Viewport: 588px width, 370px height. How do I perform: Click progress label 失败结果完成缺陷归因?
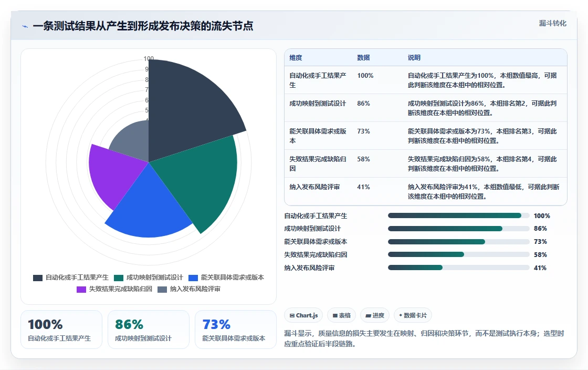(x=316, y=255)
